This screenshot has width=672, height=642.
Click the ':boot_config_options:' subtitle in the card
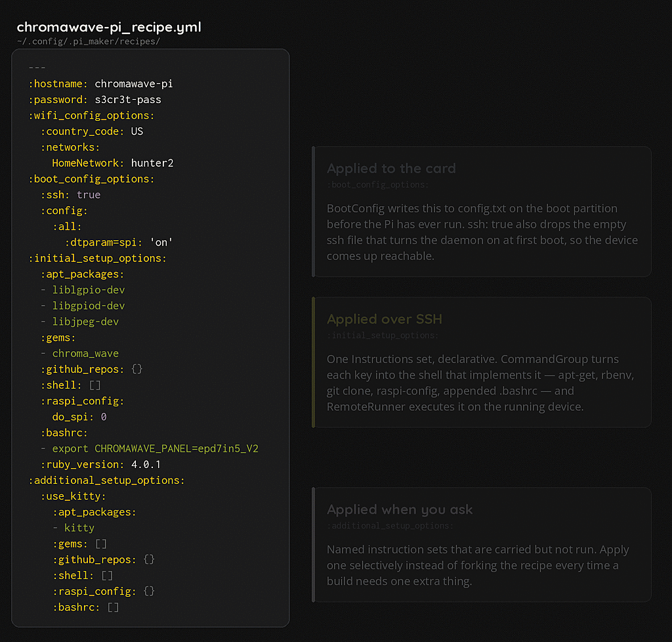point(377,184)
